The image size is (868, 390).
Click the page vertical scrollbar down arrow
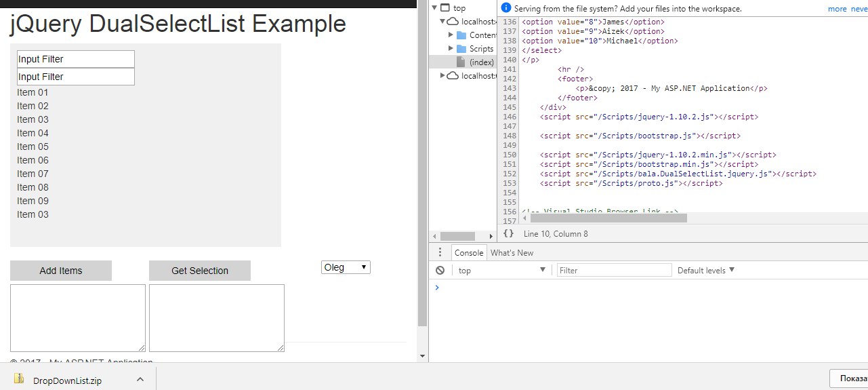coord(423,356)
